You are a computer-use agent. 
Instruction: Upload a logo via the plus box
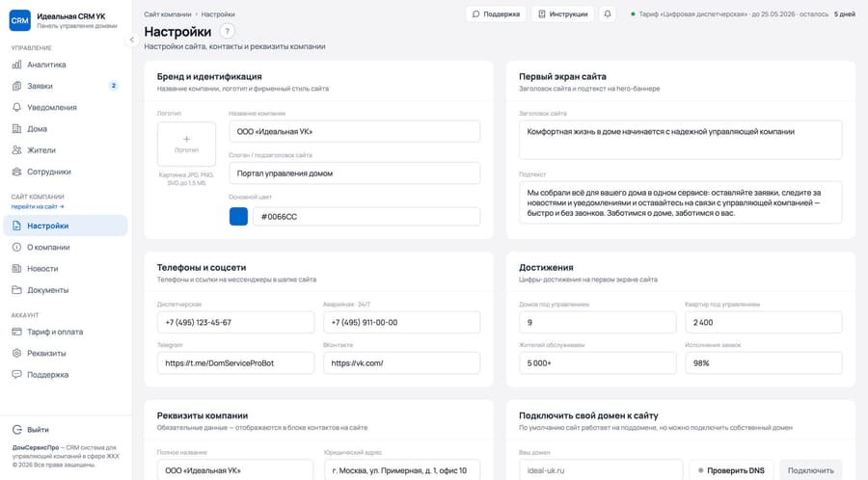(186, 144)
